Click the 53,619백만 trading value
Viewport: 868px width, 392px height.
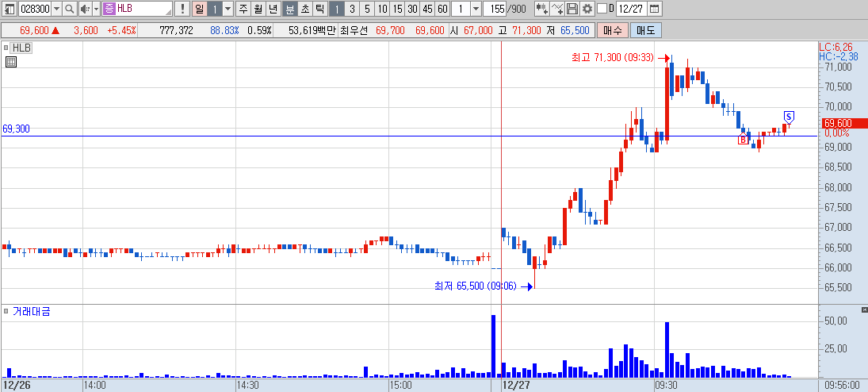pyautogui.click(x=312, y=30)
